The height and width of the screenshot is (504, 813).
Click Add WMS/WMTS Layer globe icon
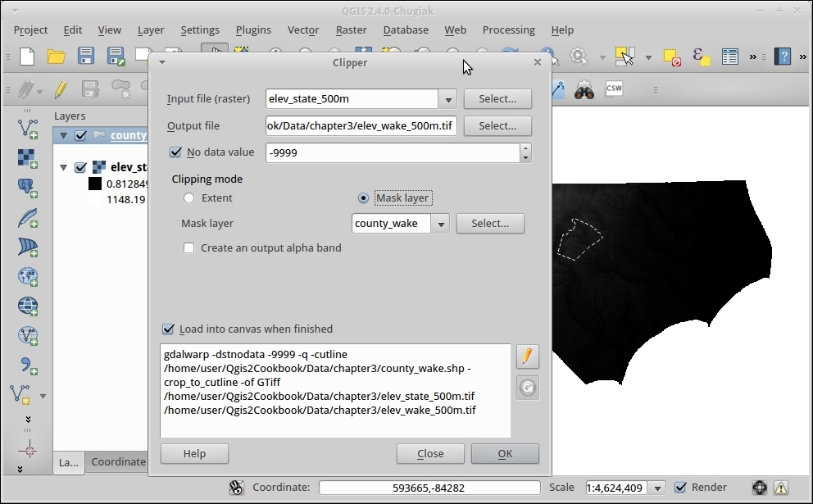coord(28,276)
